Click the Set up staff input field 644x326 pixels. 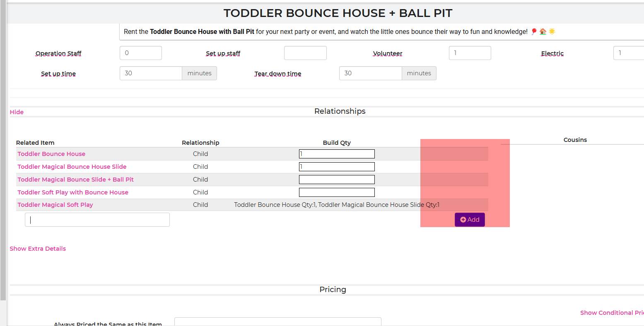(305, 53)
